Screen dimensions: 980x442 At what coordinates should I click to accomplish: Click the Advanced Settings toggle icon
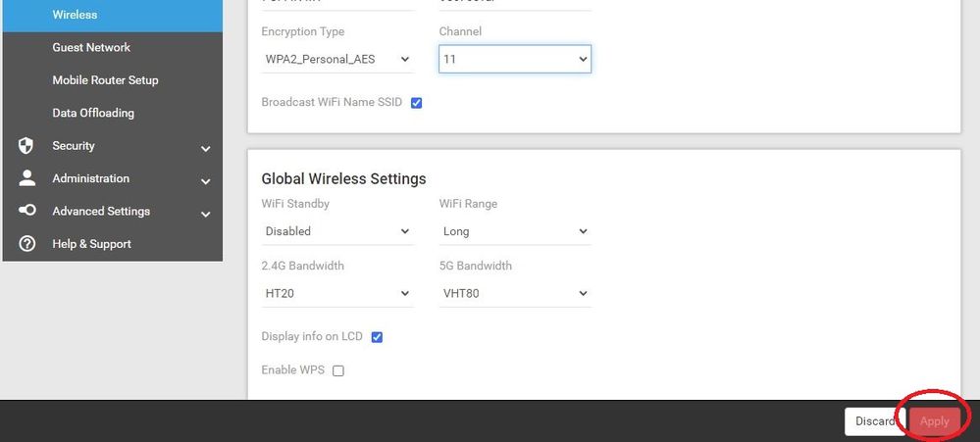coord(27,211)
